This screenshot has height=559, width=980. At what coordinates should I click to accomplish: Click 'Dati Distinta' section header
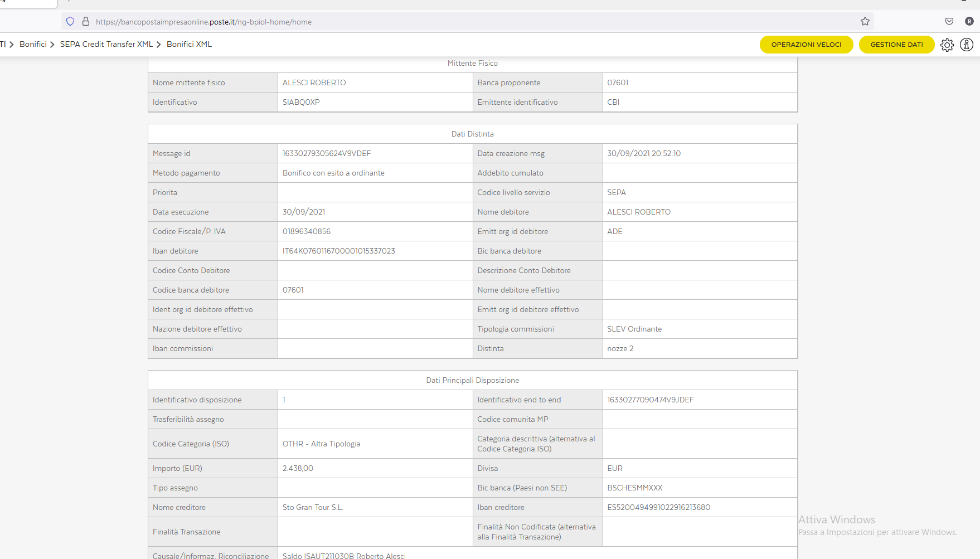click(x=473, y=134)
